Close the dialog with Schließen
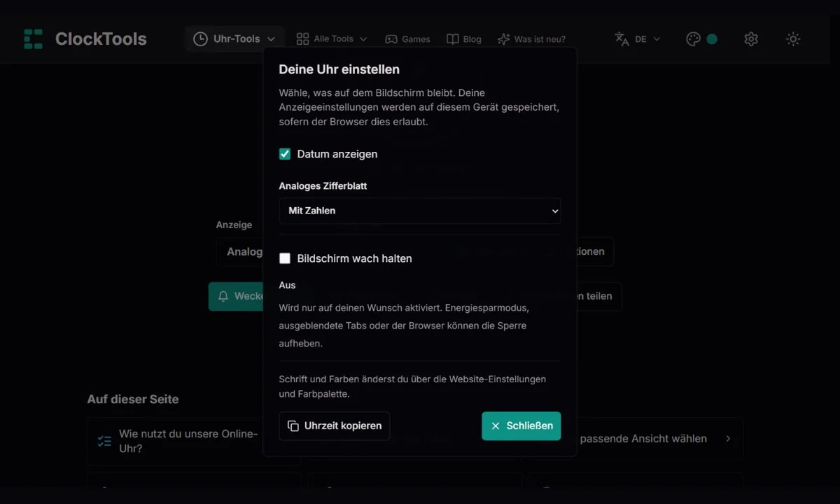The width and height of the screenshot is (840, 504). point(521,426)
